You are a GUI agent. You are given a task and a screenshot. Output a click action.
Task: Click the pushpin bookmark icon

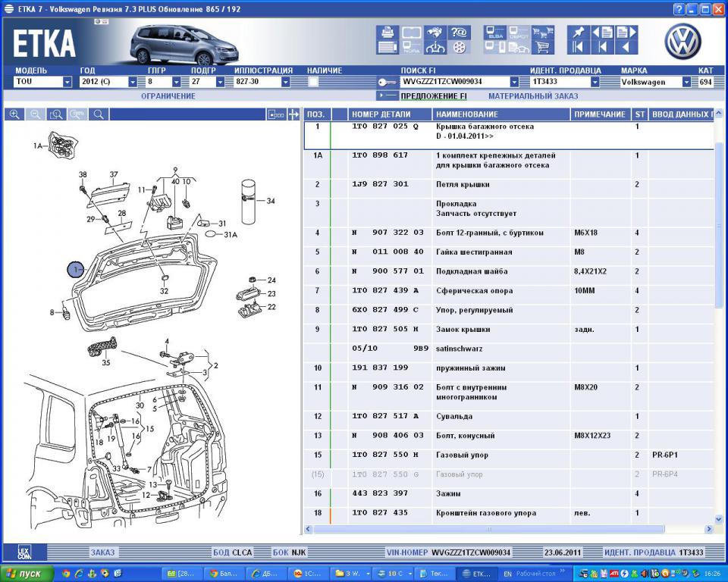pyautogui.click(x=578, y=33)
